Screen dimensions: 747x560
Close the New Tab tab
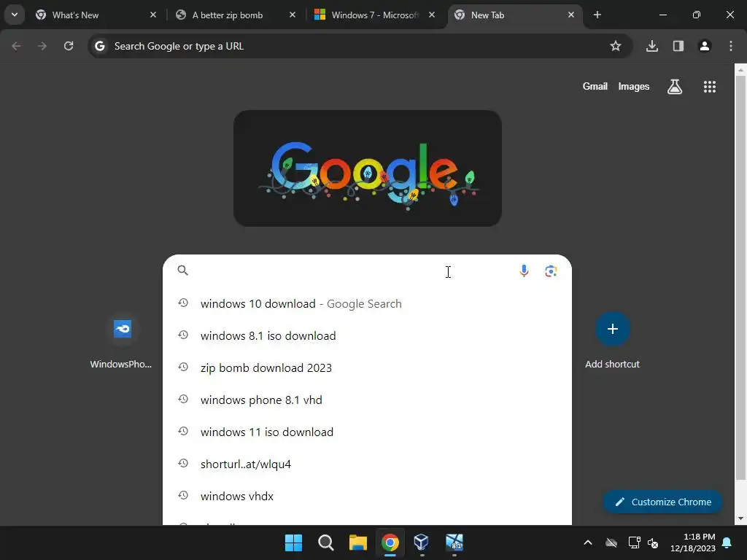pos(571,15)
